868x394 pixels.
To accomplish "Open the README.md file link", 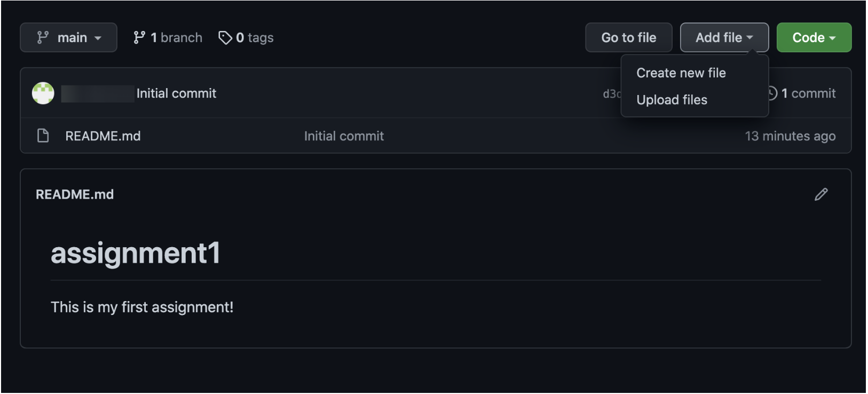I will coord(103,136).
